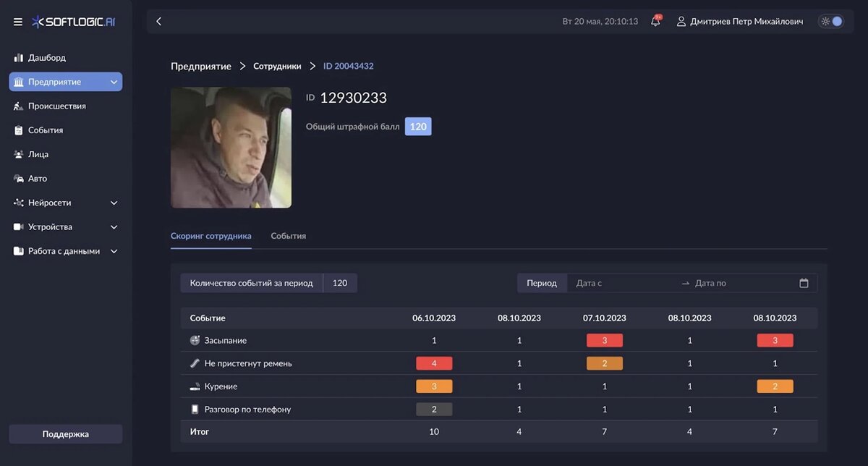
Task: Click orange 2 badge under 07.10.2023
Action: [605, 363]
